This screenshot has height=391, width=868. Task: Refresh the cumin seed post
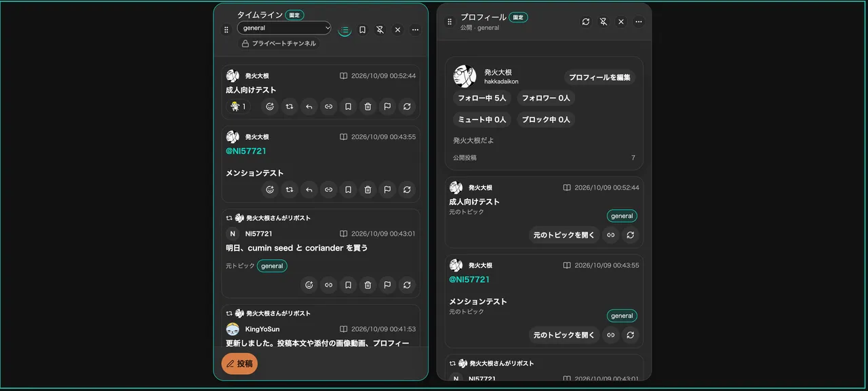(x=407, y=285)
